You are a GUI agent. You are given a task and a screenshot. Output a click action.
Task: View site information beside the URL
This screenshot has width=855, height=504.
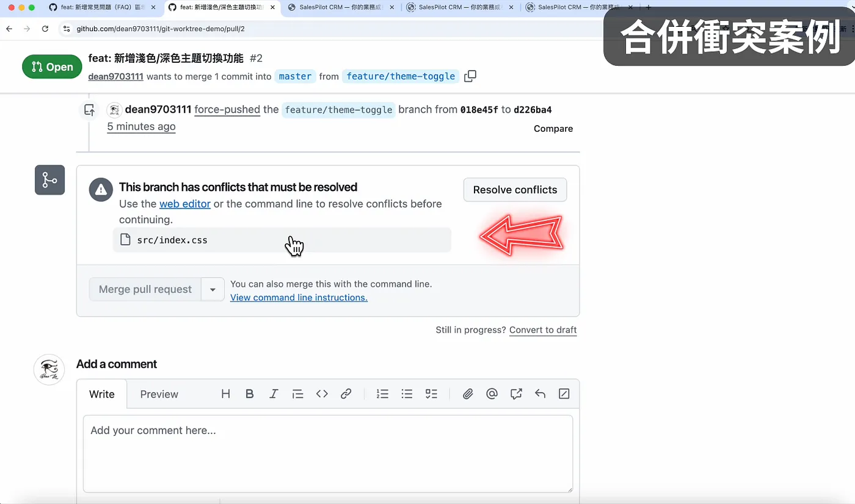pyautogui.click(x=67, y=29)
